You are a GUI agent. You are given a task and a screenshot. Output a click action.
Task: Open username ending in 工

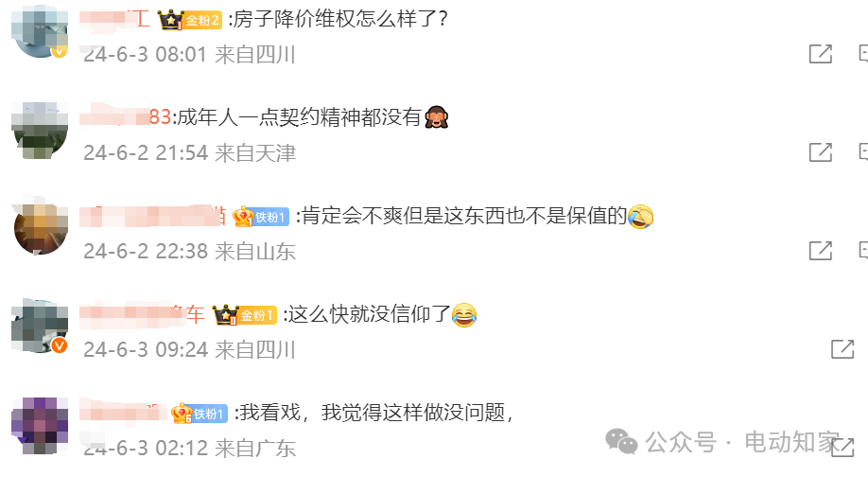[x=115, y=19]
